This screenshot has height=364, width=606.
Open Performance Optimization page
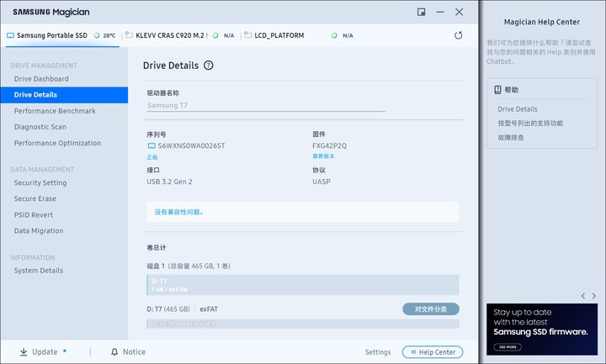pos(57,143)
